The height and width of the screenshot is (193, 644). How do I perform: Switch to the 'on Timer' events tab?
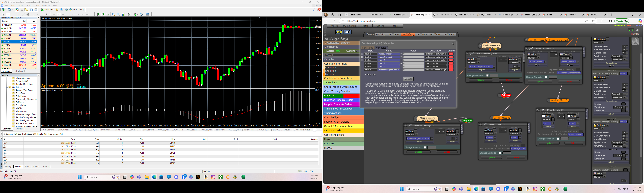(x=394, y=35)
